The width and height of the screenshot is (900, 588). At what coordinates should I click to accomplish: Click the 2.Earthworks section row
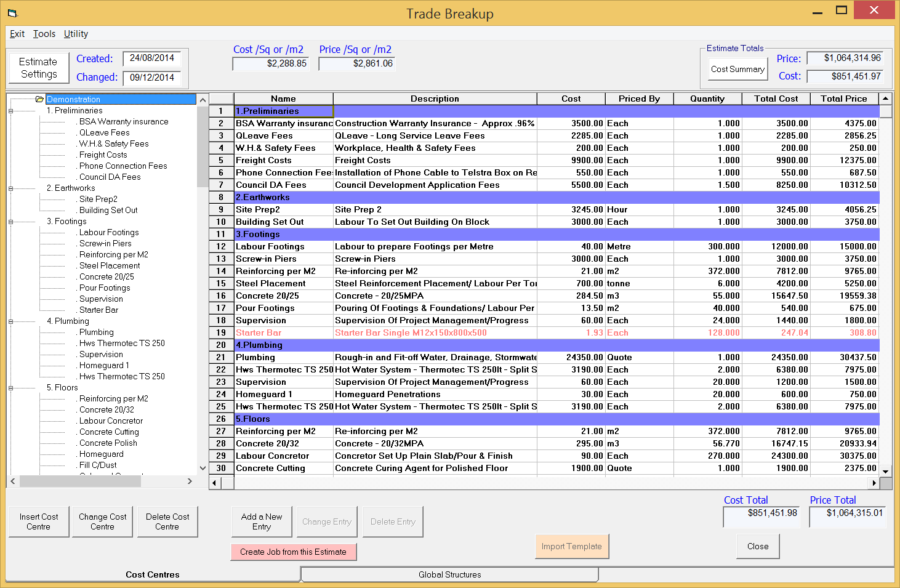556,197
